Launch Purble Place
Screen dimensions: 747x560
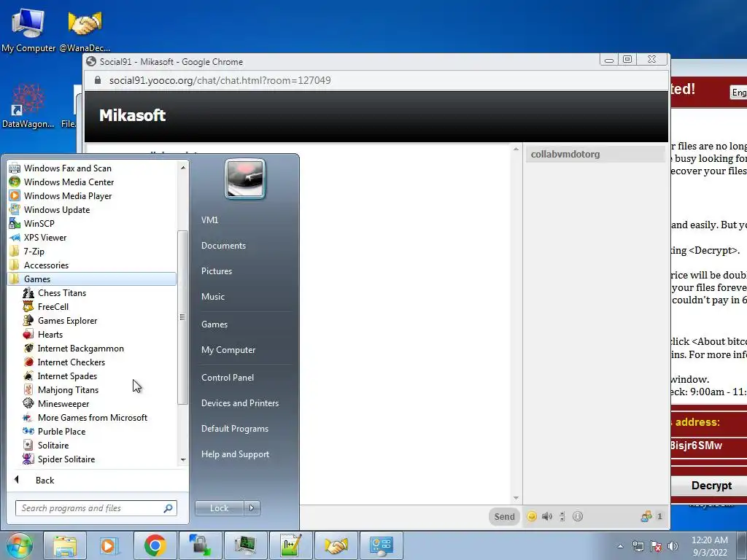[61, 431]
